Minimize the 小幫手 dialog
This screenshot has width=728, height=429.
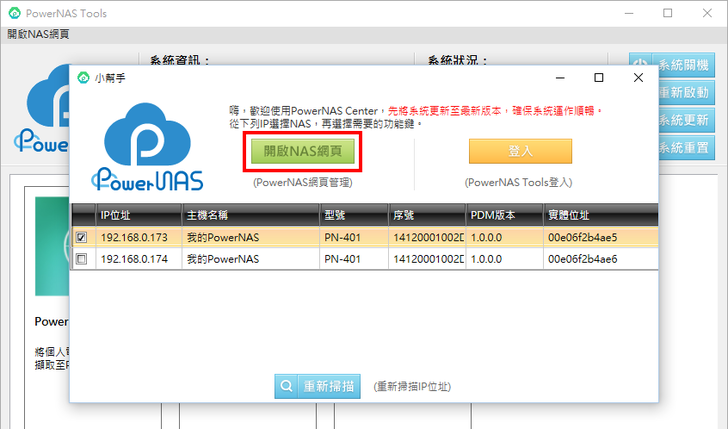coord(560,78)
